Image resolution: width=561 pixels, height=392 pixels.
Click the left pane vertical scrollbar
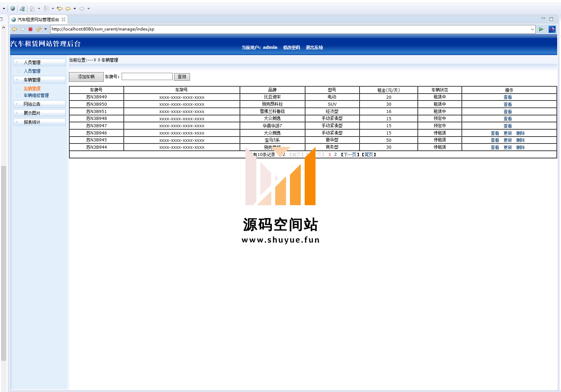(3, 263)
